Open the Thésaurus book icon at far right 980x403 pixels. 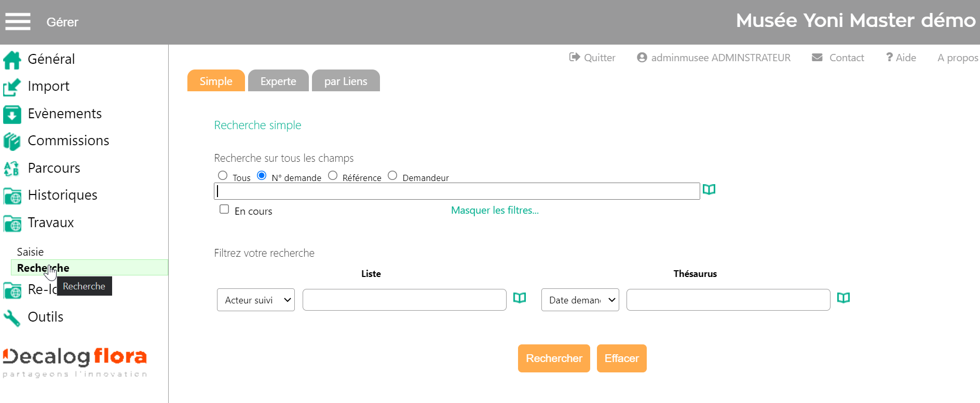click(843, 298)
